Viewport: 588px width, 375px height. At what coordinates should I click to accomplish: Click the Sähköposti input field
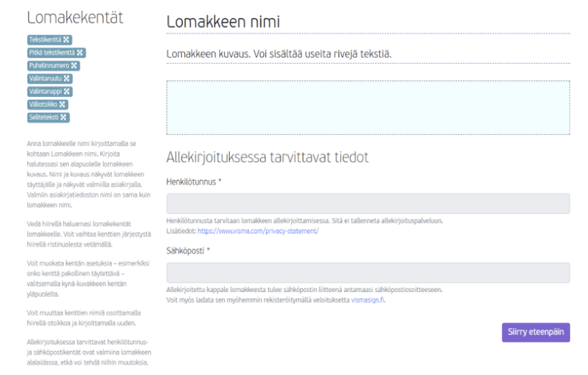[368, 273]
